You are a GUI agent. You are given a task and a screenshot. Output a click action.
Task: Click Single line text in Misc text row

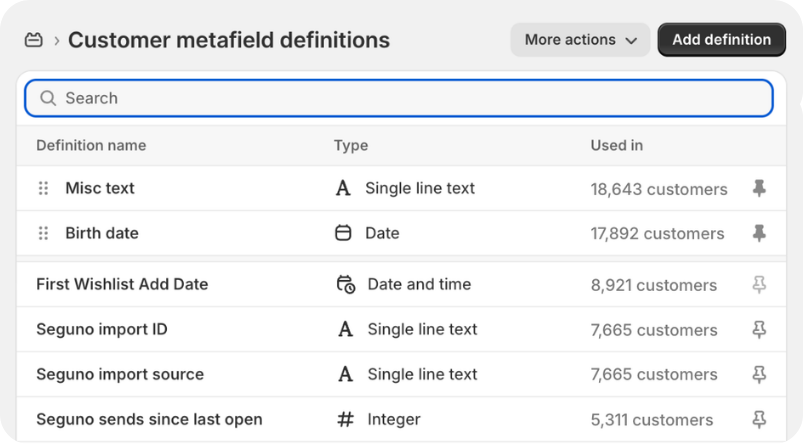420,188
